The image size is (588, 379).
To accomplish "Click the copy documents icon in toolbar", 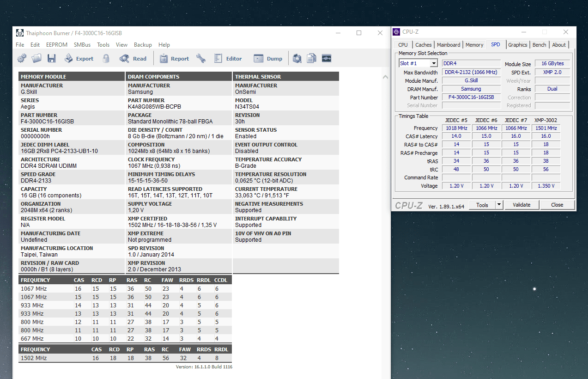I will pyautogui.click(x=312, y=58).
